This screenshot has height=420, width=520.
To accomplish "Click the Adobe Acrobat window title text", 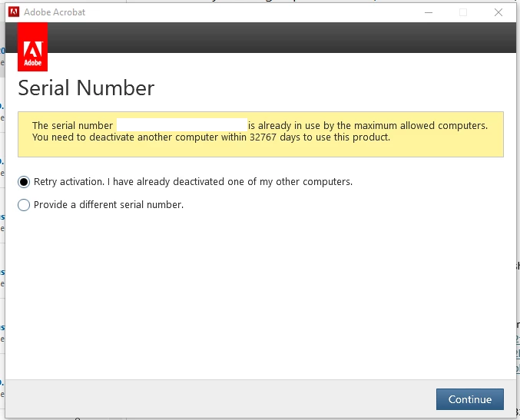I will pyautogui.click(x=55, y=12).
